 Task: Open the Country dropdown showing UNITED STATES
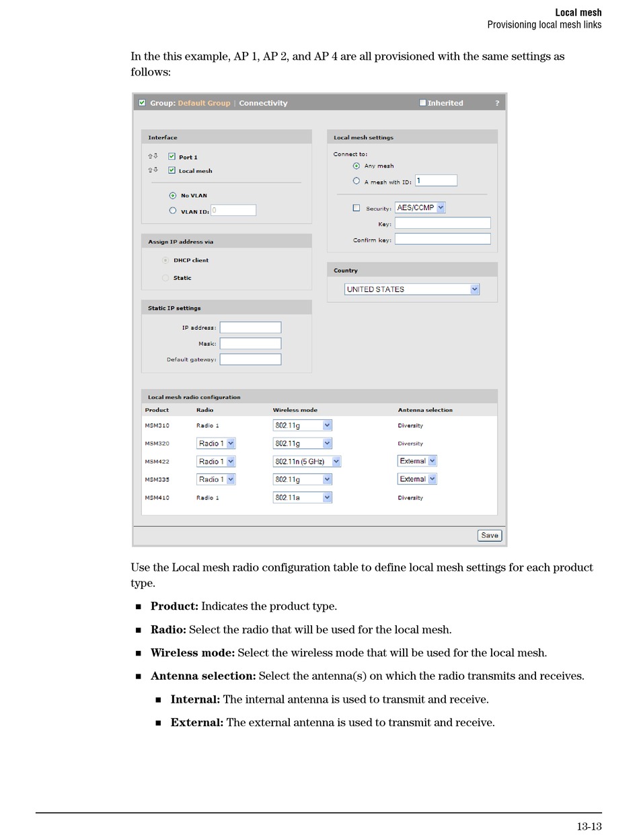[412, 289]
